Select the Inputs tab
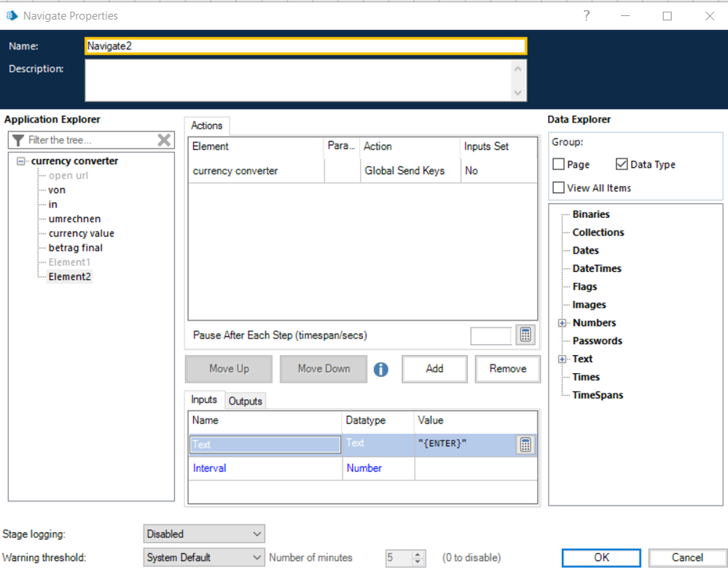This screenshot has width=728, height=570. click(x=204, y=400)
